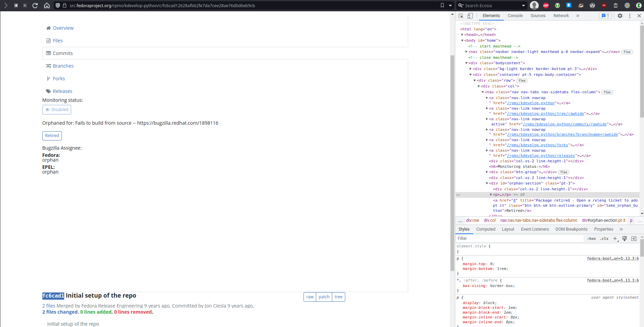The height and width of the screenshot is (327, 644).
Task: Reload the current page
Action: tap(35, 5)
